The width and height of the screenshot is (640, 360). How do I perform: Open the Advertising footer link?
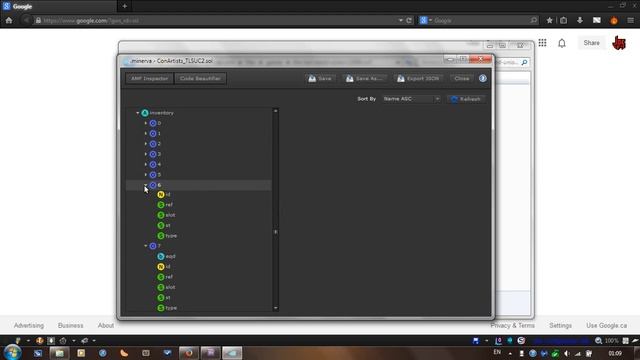click(x=29, y=325)
